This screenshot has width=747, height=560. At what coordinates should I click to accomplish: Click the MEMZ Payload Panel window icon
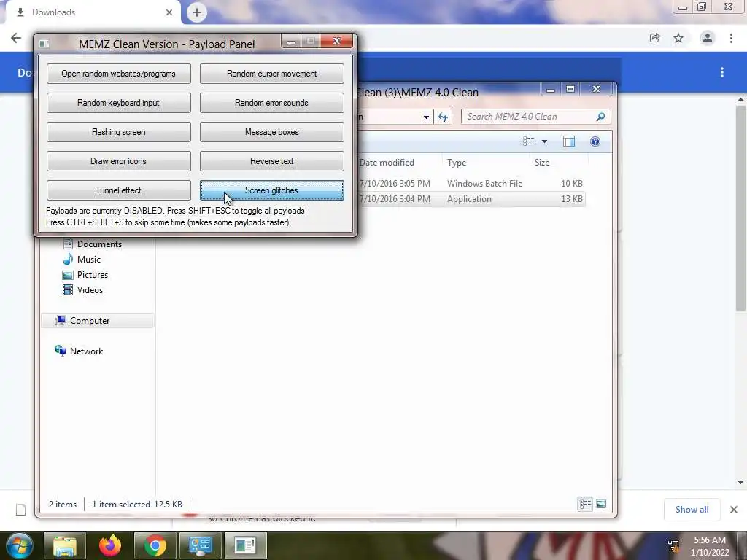coord(44,44)
